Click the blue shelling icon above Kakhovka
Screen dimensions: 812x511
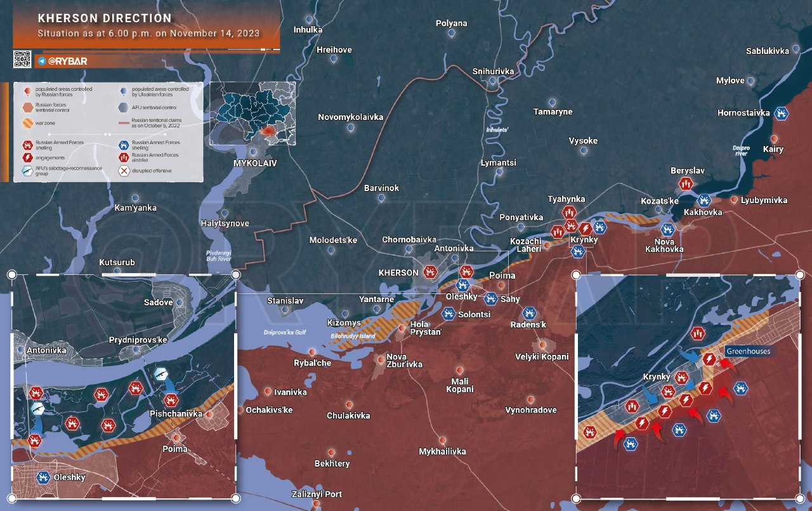(704, 200)
